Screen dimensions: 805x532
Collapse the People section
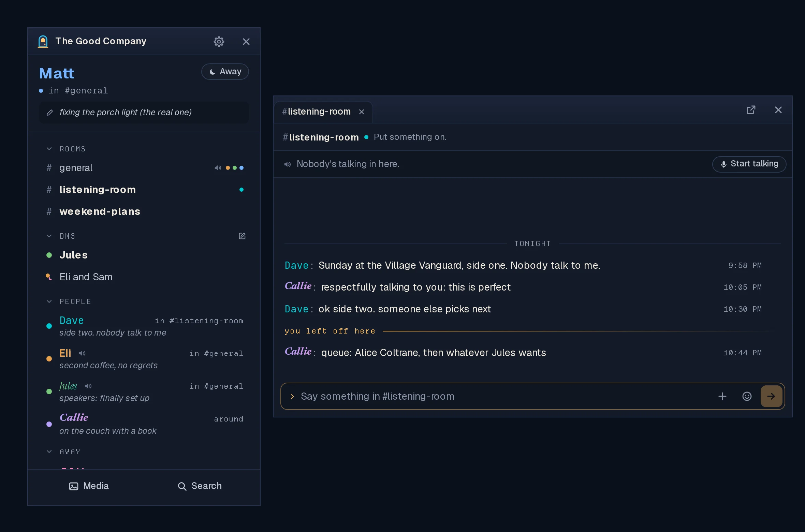tap(49, 301)
